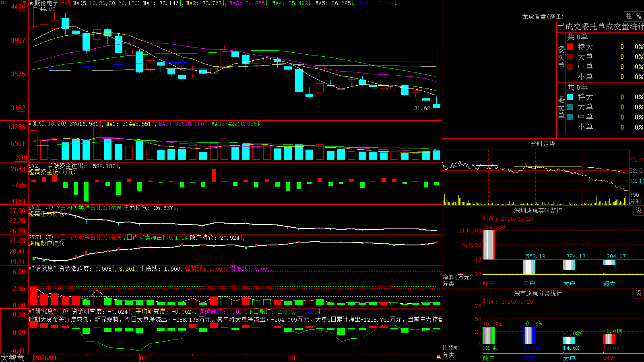Click the VOL(5,10,20) indicator label
This screenshot has width=644, height=362.
tap(47, 123)
